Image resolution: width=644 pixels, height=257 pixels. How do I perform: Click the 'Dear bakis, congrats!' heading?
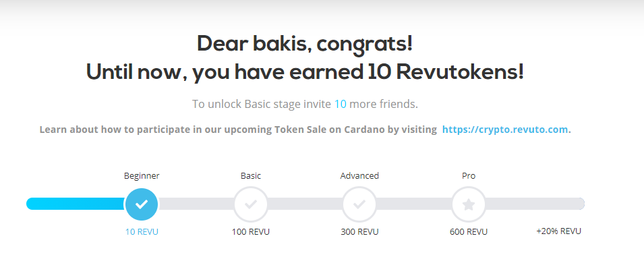(x=305, y=45)
